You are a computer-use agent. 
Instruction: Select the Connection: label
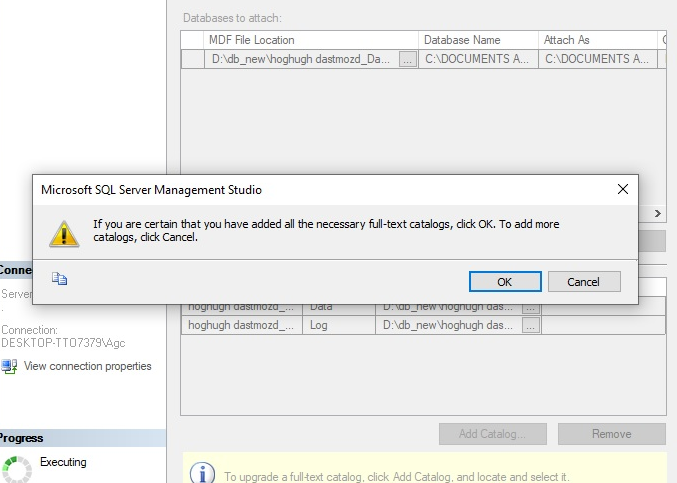pos(29,330)
